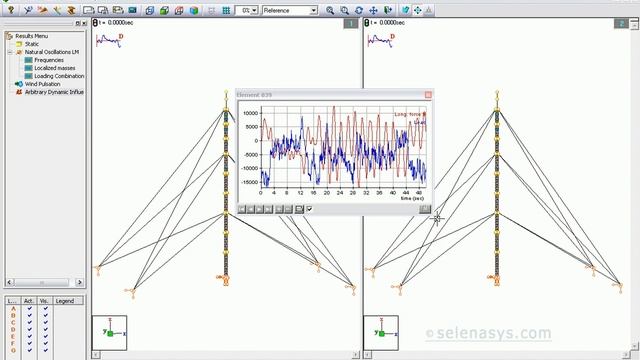Click the lock icon beside time in right viewport
This screenshot has height=360, width=640.
pos(367,23)
